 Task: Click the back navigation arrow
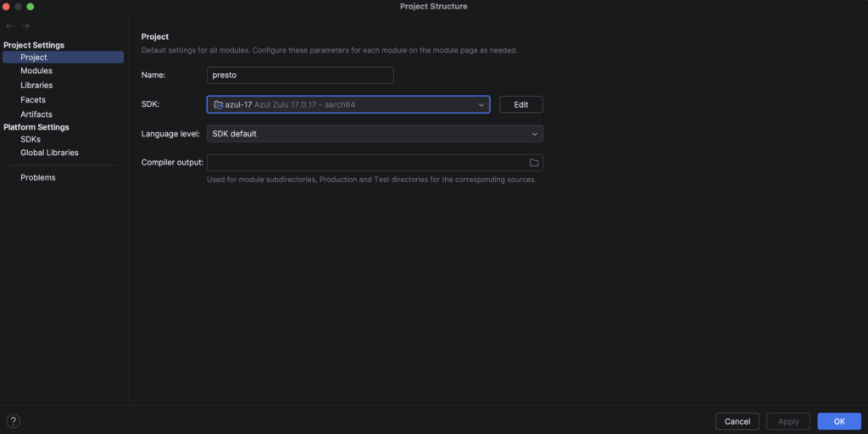10,26
